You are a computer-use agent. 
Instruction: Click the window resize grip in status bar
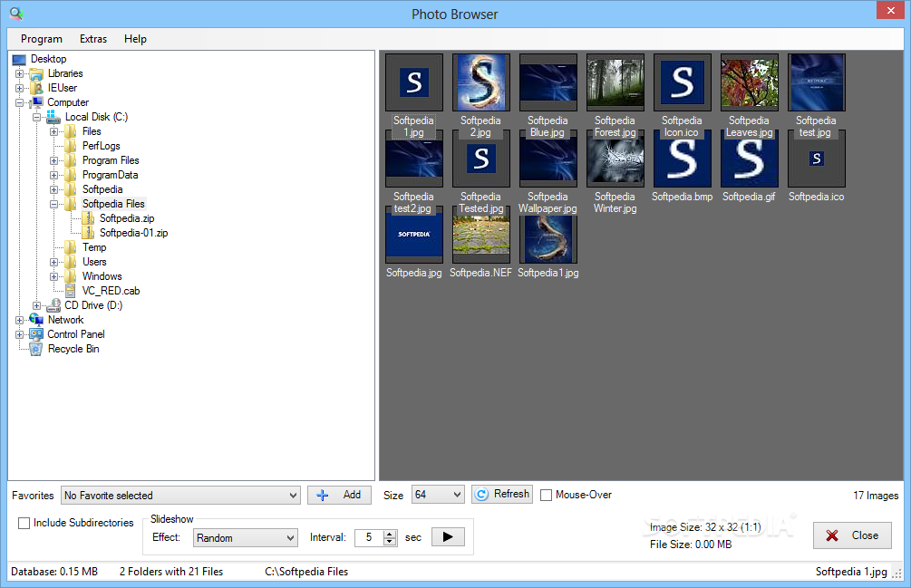897,574
